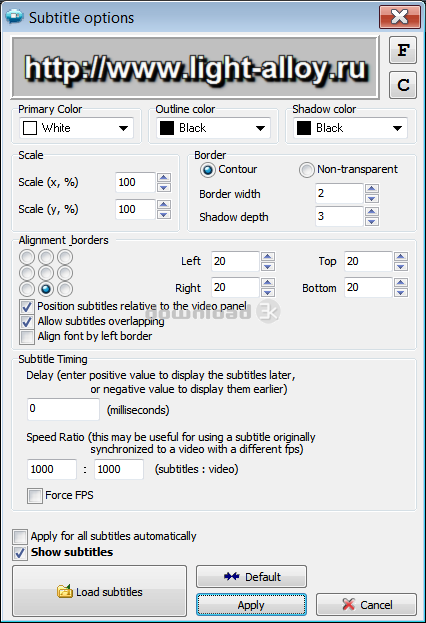Reset settings with the Default arrows icon

[x=232, y=576]
